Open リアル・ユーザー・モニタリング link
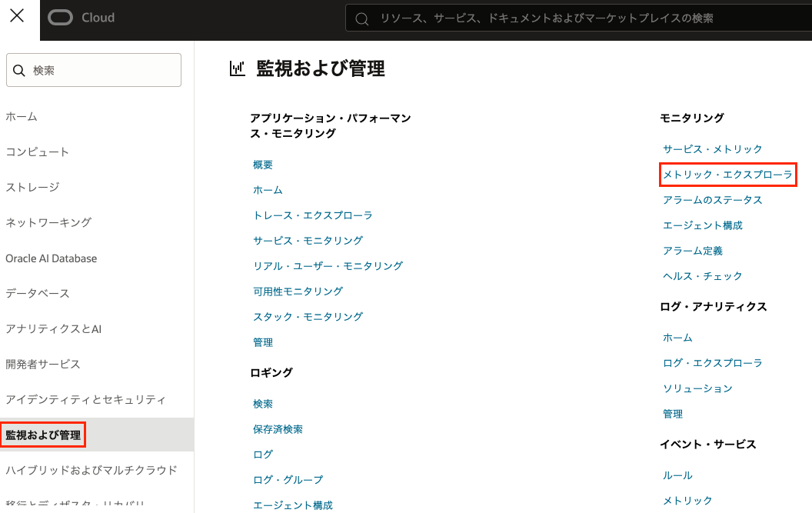Image resolution: width=812 pixels, height=513 pixels. (328, 266)
